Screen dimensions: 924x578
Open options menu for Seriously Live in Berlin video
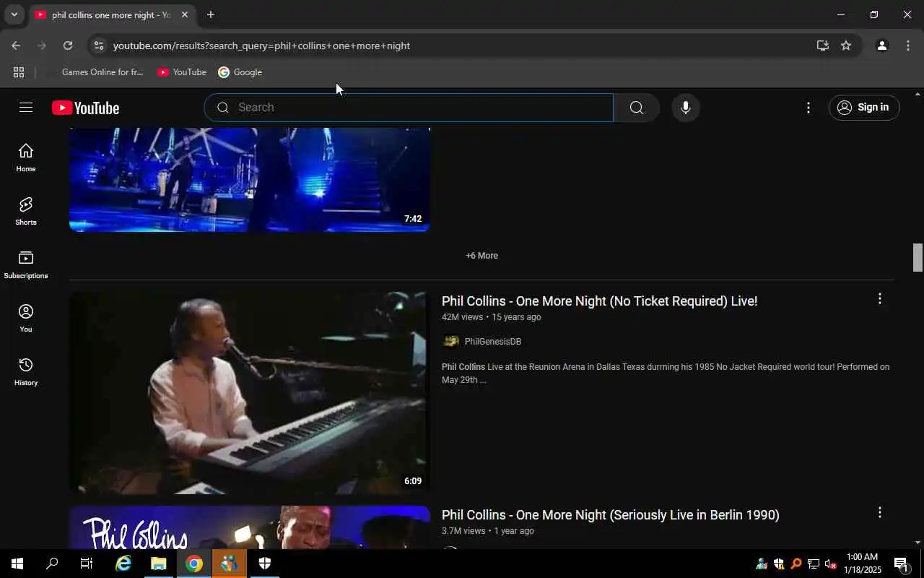click(x=879, y=512)
